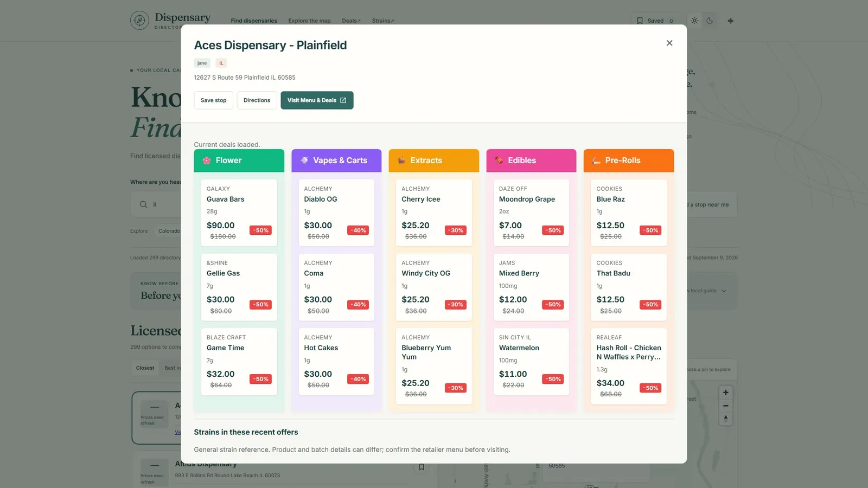This screenshot has width=868, height=488.
Task: Open Diablo OG deal card
Action: tap(336, 213)
